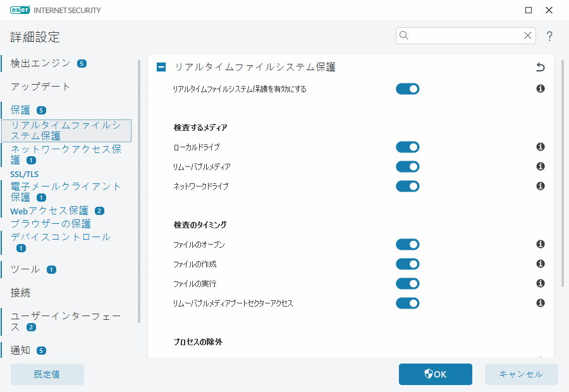Click the info icon beside ネットワークドライブ
This screenshot has height=392, width=569.
pos(541,186)
